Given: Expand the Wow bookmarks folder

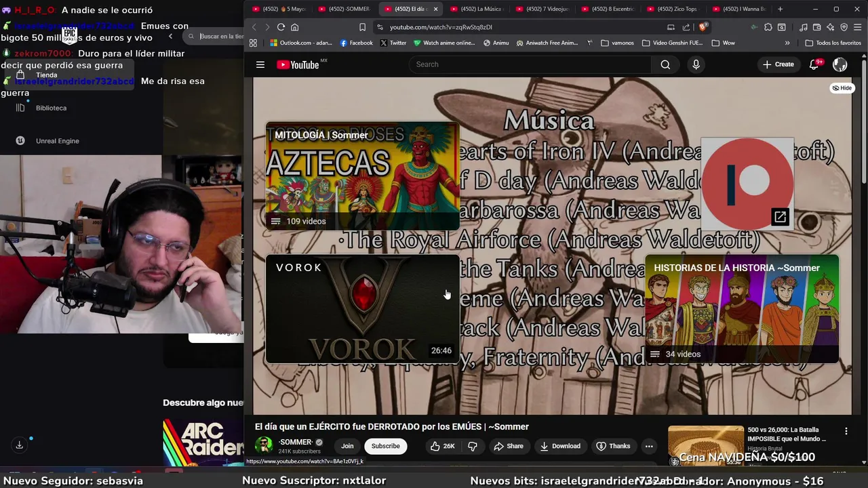Looking at the screenshot, I should click(x=723, y=43).
